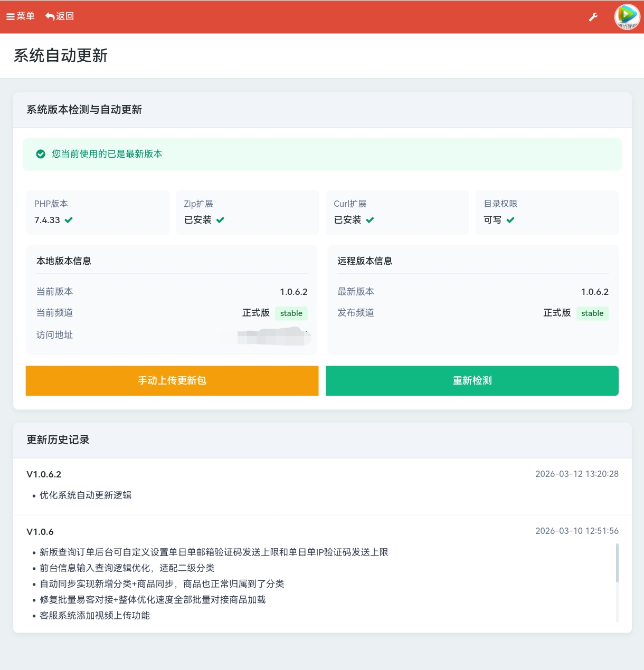Click the Tencent Video logo avatar
Screen dimensions: 644x670
point(626,16)
